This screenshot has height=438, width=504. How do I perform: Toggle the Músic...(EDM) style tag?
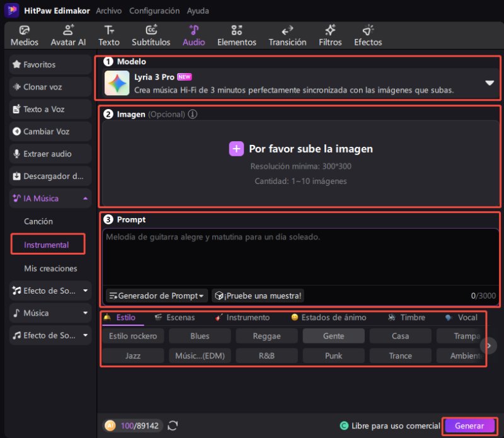point(200,355)
